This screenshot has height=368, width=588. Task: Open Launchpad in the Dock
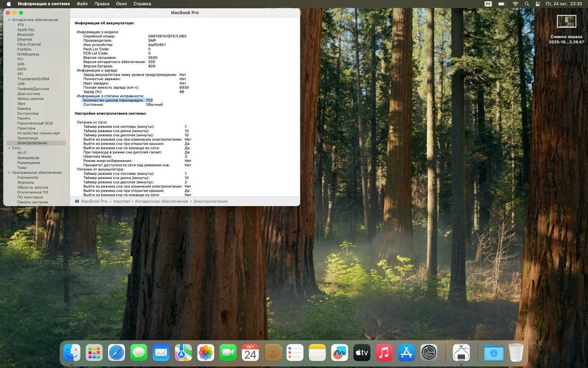[93, 353]
